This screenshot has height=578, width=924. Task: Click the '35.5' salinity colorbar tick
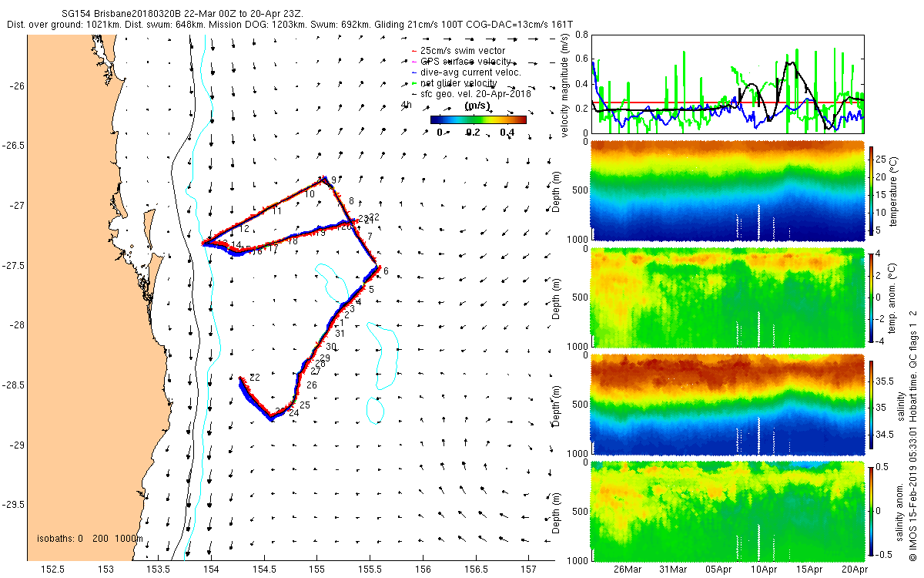[x=885, y=381]
